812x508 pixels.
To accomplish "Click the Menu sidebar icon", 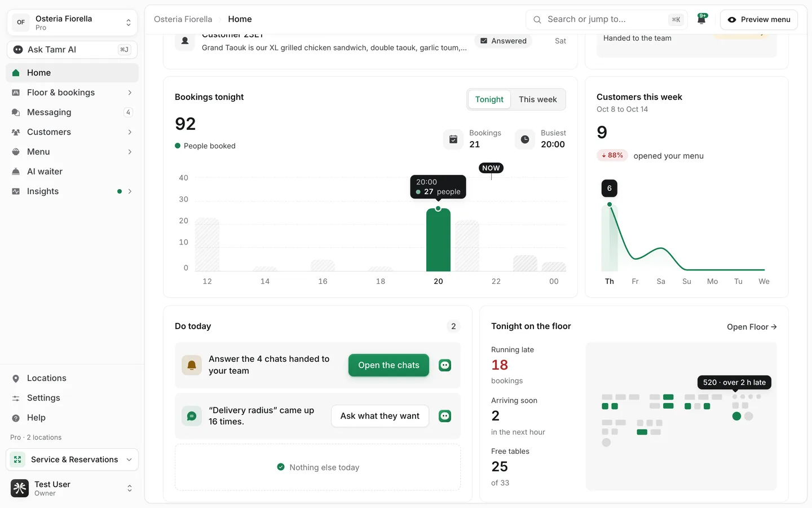I will [x=16, y=152].
